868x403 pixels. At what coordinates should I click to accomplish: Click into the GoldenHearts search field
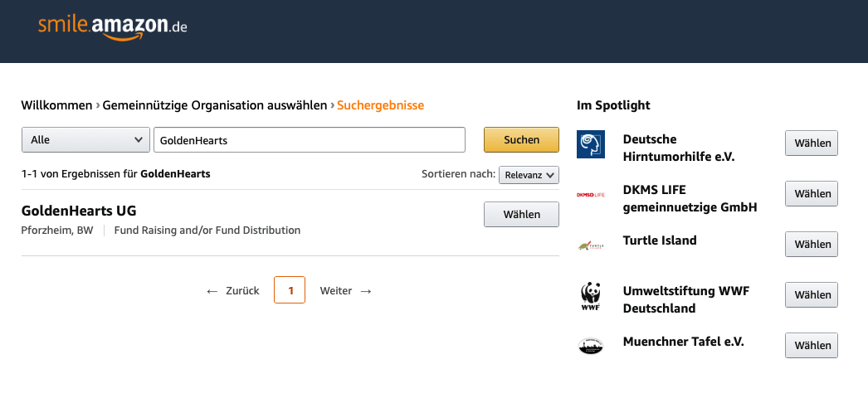click(x=310, y=140)
